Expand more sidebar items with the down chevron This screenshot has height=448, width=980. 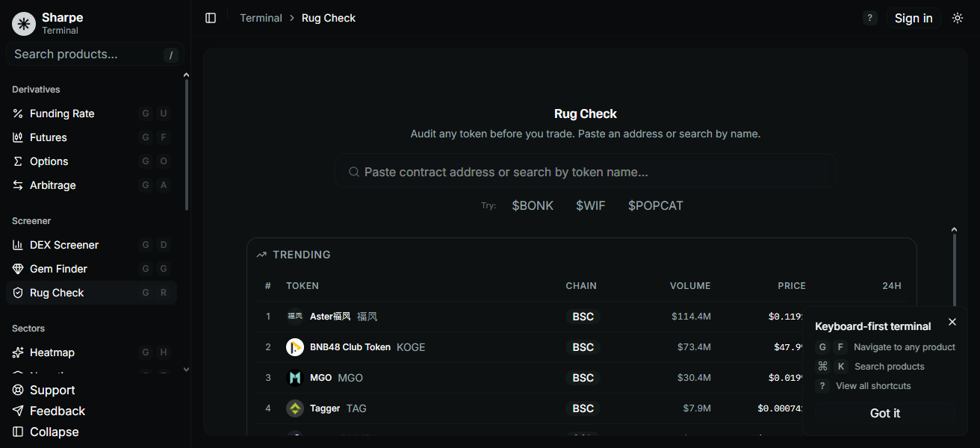coord(186,370)
